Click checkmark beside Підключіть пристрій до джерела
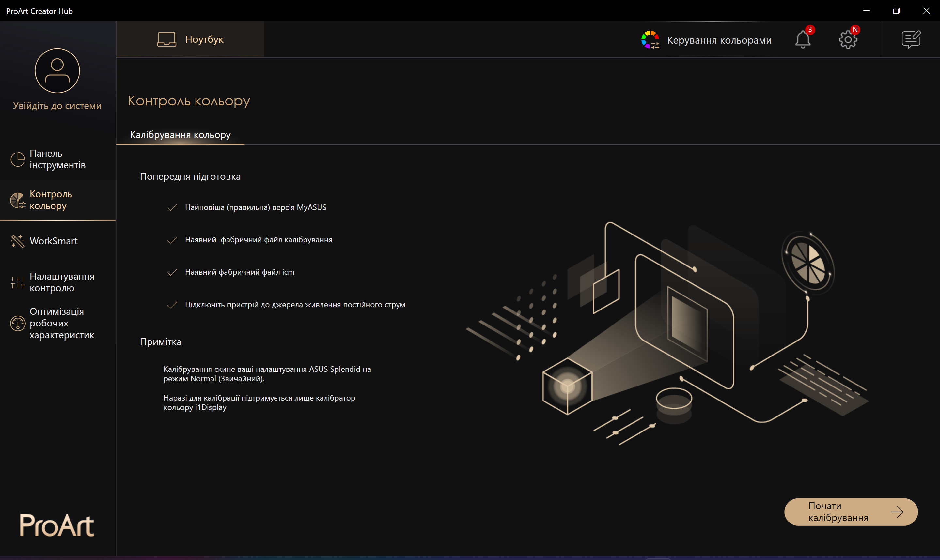940x560 pixels. click(x=172, y=305)
